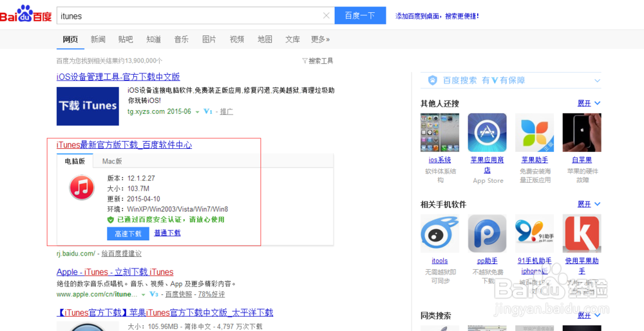Screen dimensions: 644x331
Task: Open the App Store icon image
Action: point(487,133)
